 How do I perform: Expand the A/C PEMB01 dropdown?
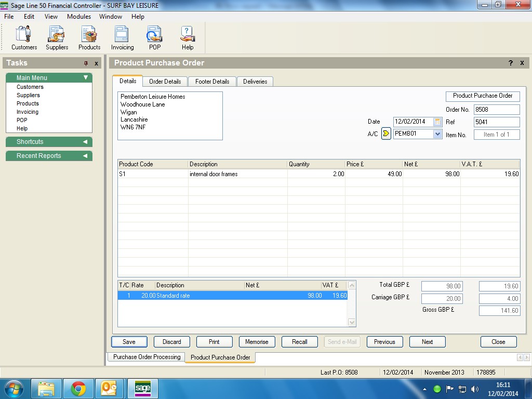coord(437,134)
